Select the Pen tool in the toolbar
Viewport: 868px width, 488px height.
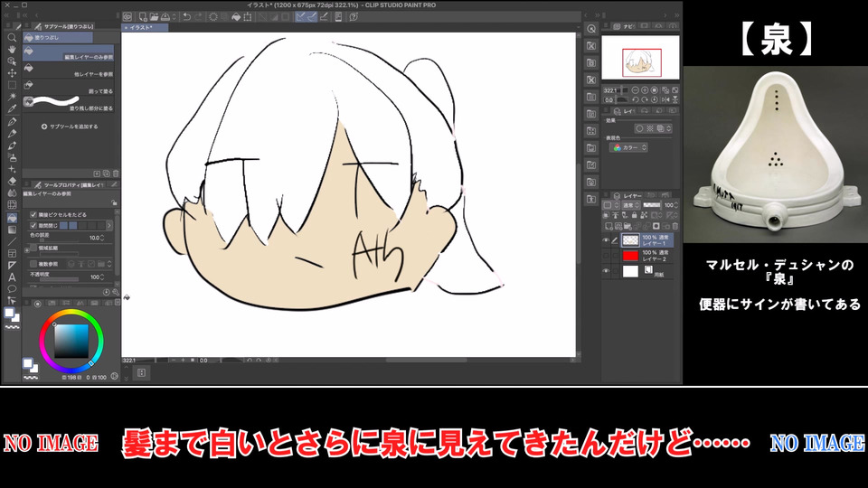[x=12, y=122]
